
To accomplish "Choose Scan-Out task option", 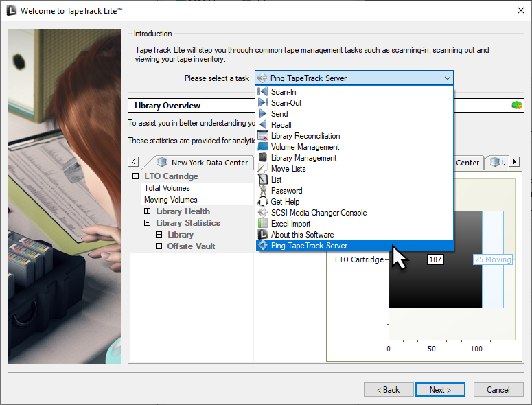I will tap(354, 102).
